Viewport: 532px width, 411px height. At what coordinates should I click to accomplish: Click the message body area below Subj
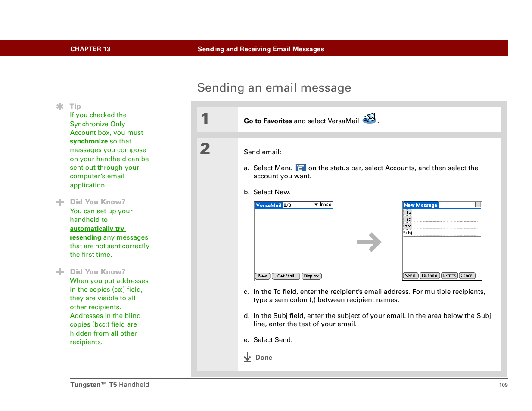click(x=442, y=254)
